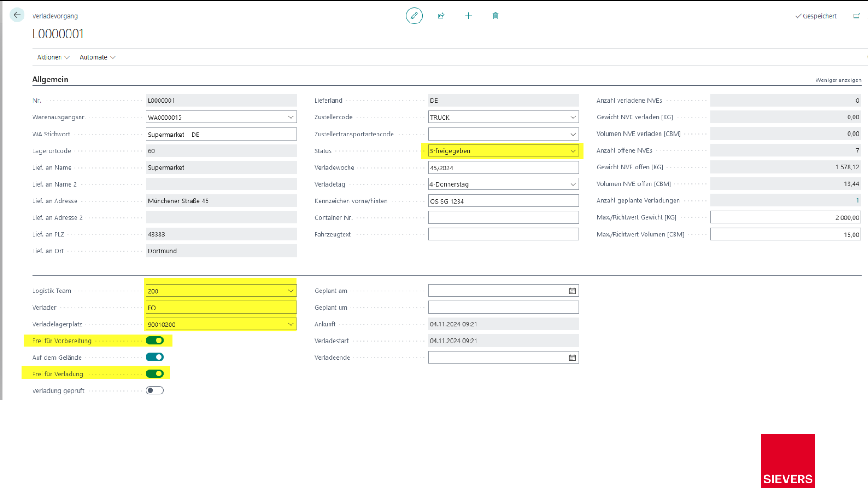868x488 pixels.
Task: Open Verladetag dropdown arrow
Action: [573, 184]
